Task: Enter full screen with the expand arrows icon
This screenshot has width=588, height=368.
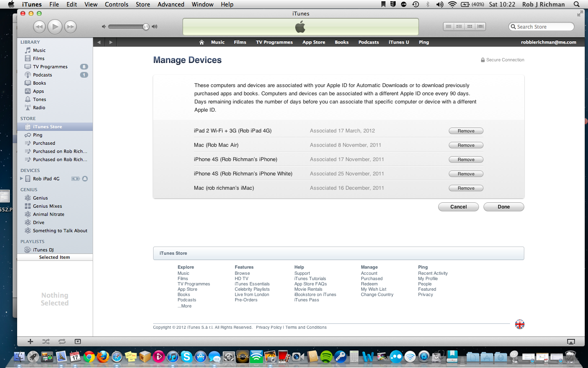Action: point(580,13)
